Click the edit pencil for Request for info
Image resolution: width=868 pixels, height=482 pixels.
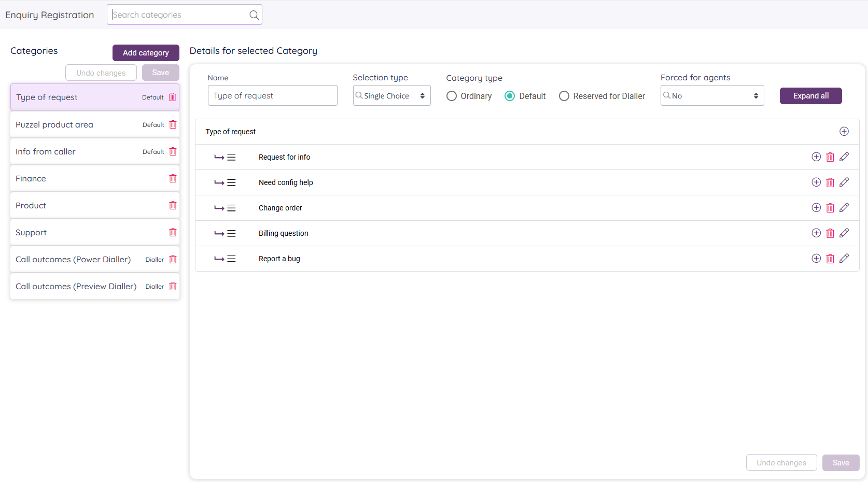click(844, 157)
